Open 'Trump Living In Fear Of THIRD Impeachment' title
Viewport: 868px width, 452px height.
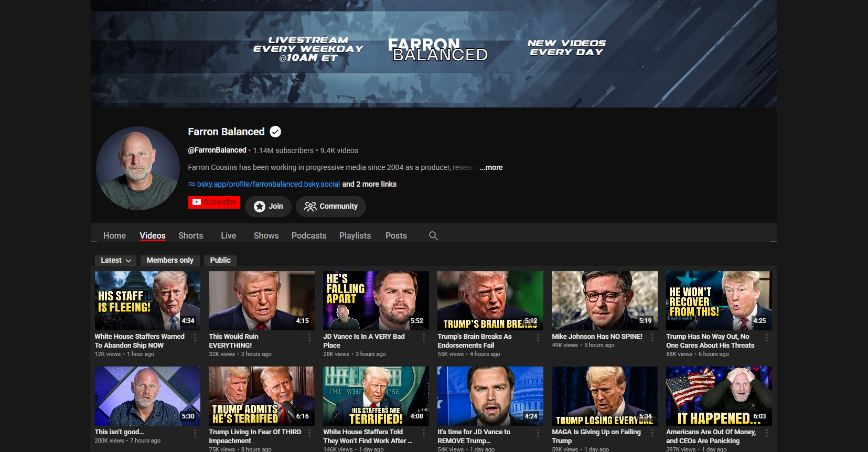(x=255, y=436)
